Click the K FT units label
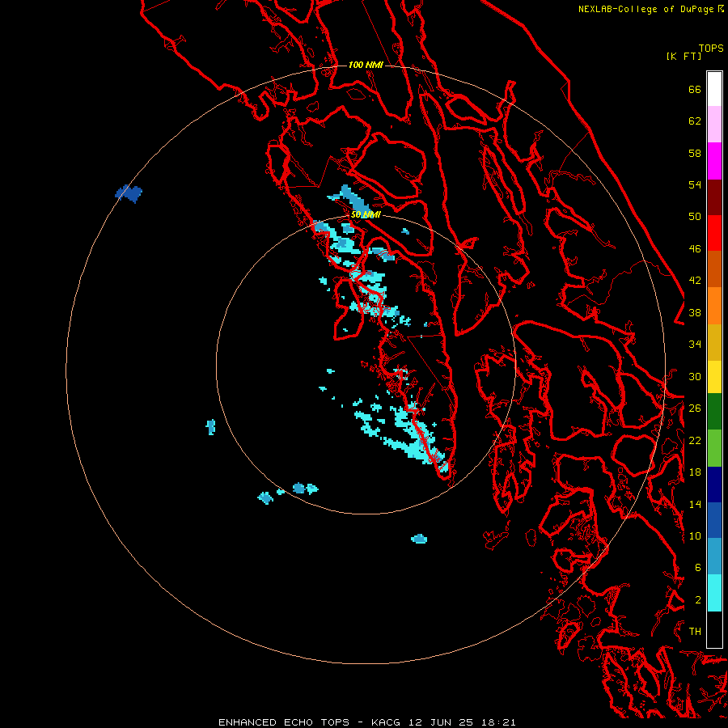The width and height of the screenshot is (728, 728). coord(684,57)
